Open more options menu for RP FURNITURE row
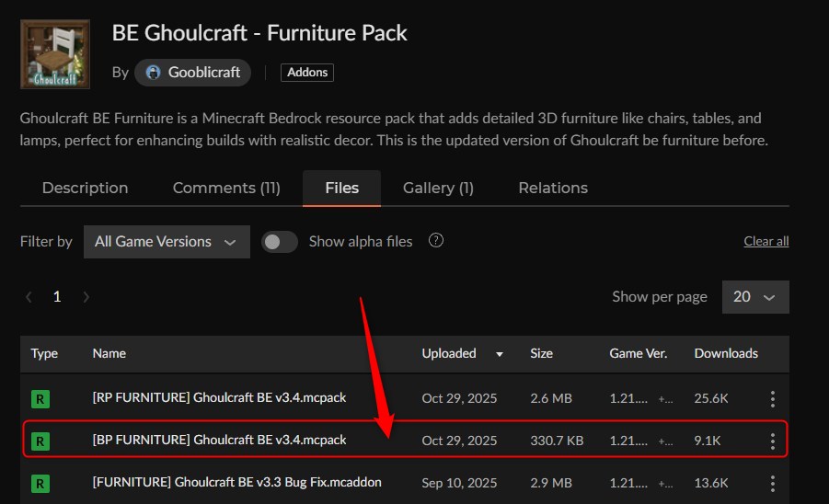This screenshot has height=504, width=829. (773, 399)
